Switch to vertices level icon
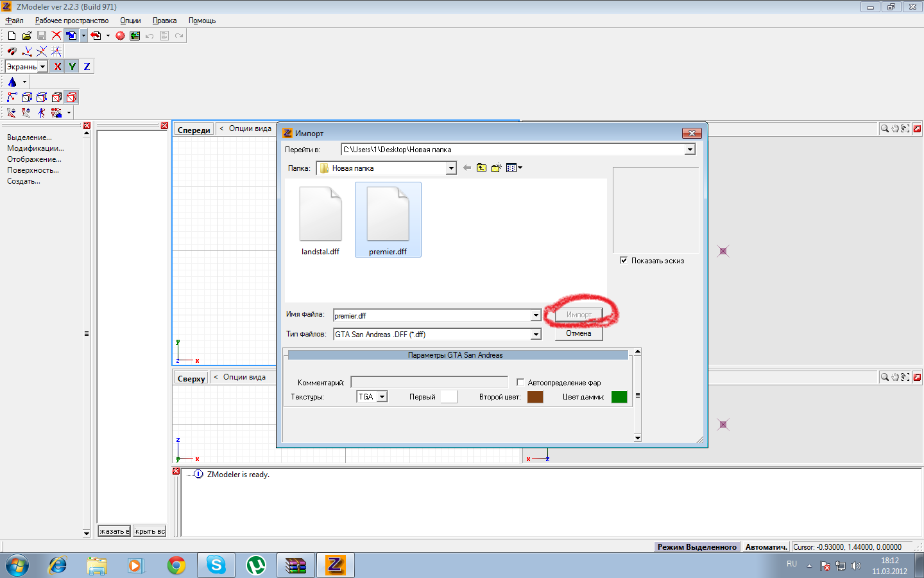Viewport: 924px width, 578px height. [12, 98]
